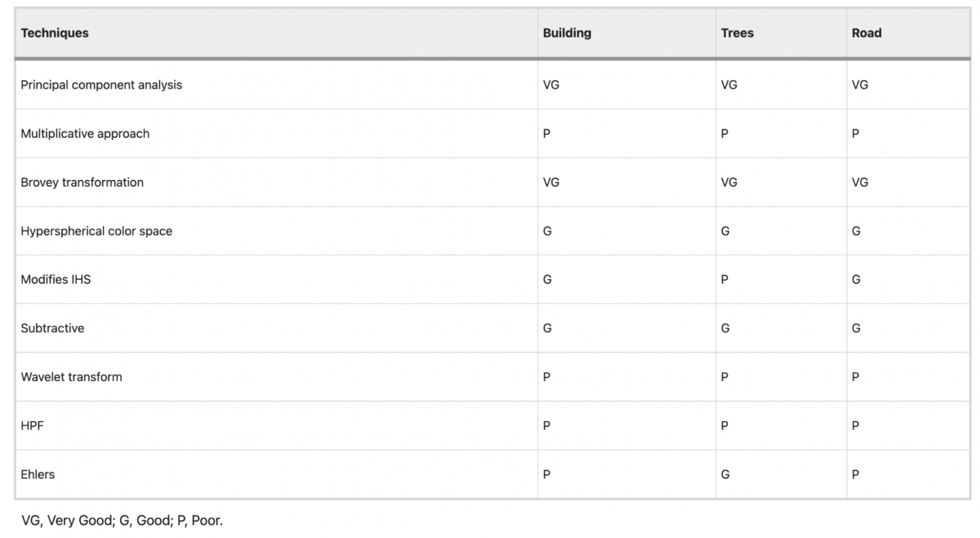Click the Modifies IHS row label
Screen dimensions: 980x538
[56, 280]
